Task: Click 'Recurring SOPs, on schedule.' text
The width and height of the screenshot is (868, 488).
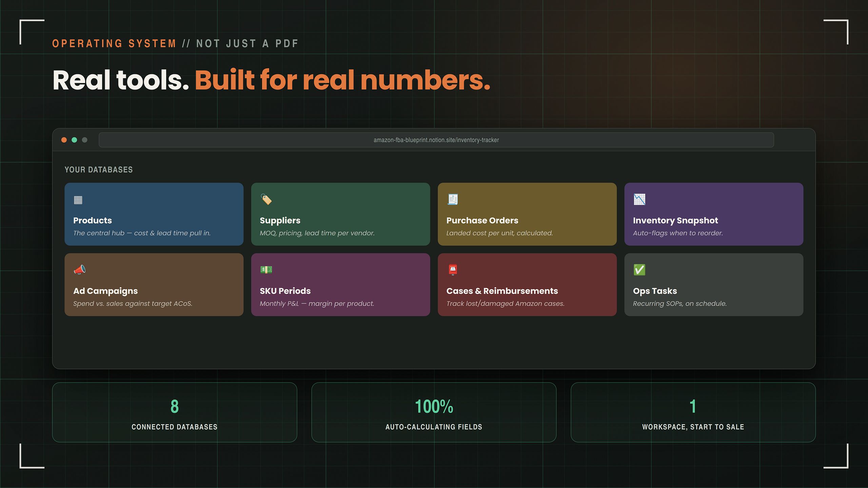Action: coord(680,304)
